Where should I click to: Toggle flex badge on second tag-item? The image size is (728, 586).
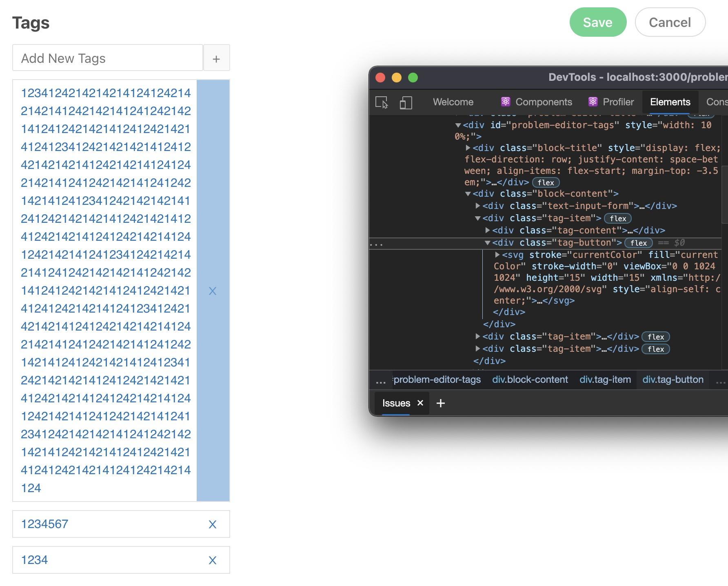[656, 337]
